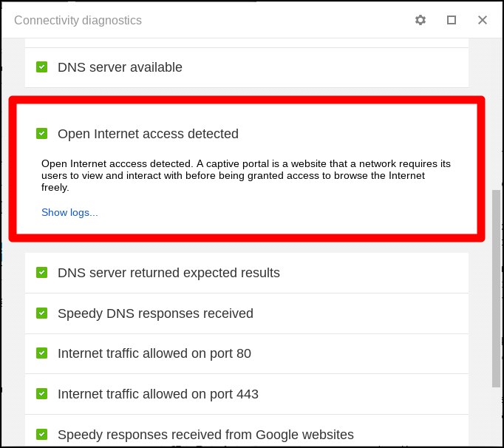Click the captive portal description text
Viewport: 504px width, 448px height.
pyautogui.click(x=246, y=175)
